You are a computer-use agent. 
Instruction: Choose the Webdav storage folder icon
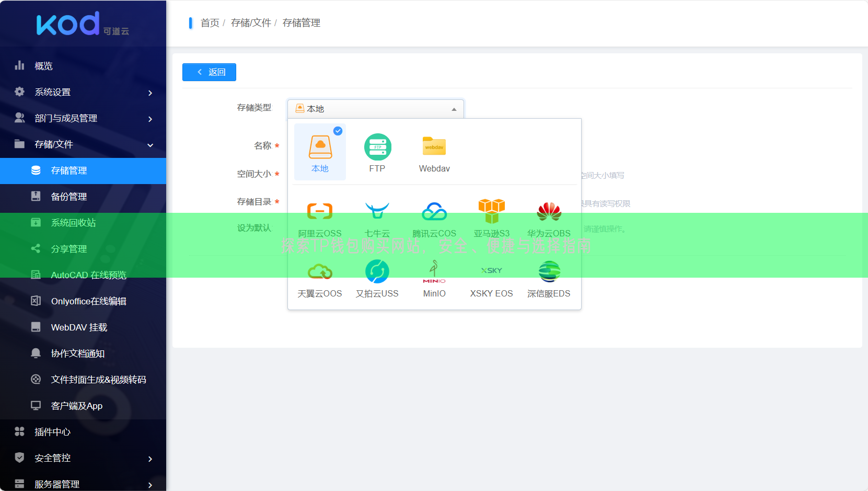tap(434, 146)
